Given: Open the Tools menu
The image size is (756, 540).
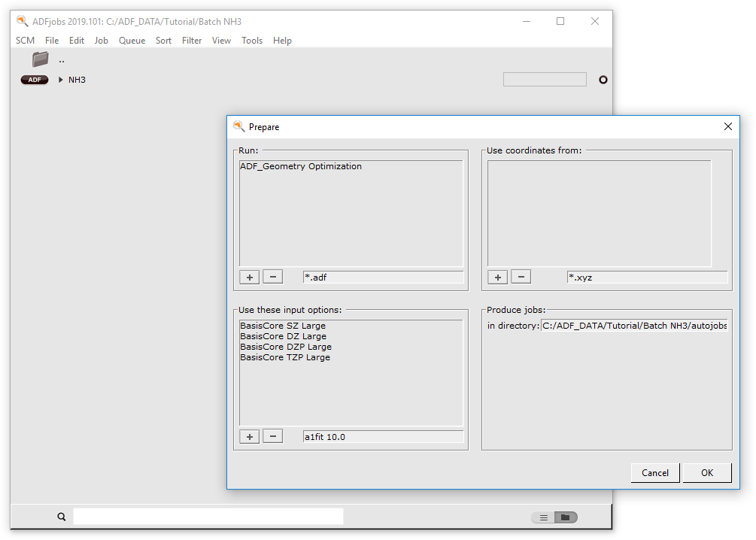Looking at the screenshot, I should click(252, 40).
